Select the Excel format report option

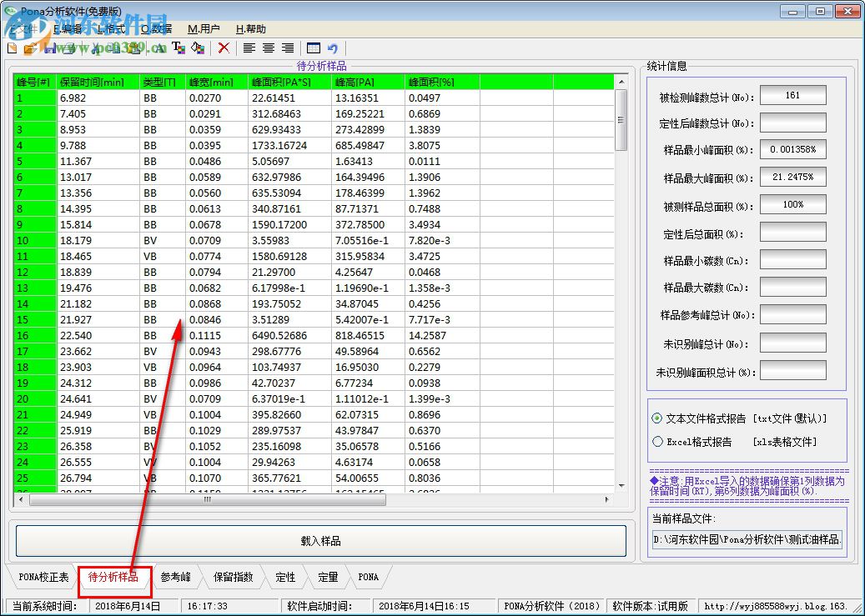[657, 442]
